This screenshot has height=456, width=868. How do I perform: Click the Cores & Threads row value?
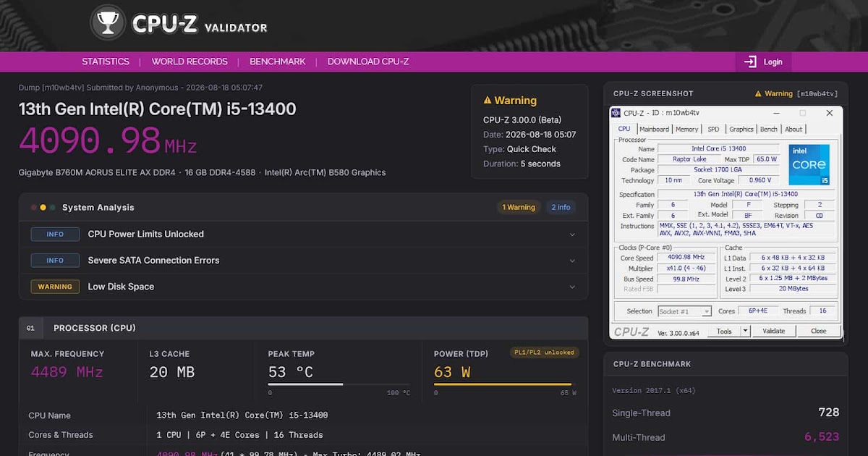[x=239, y=435]
